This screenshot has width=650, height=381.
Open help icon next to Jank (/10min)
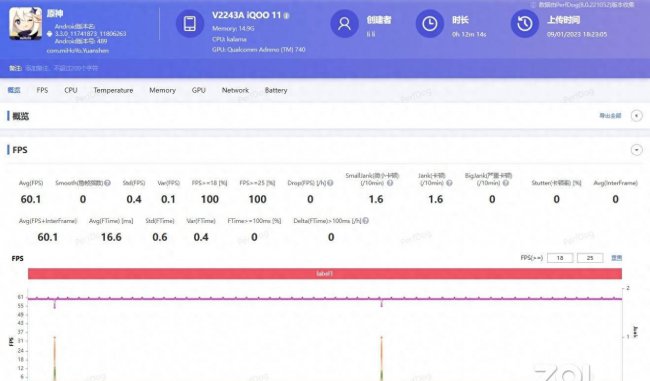[449, 183]
